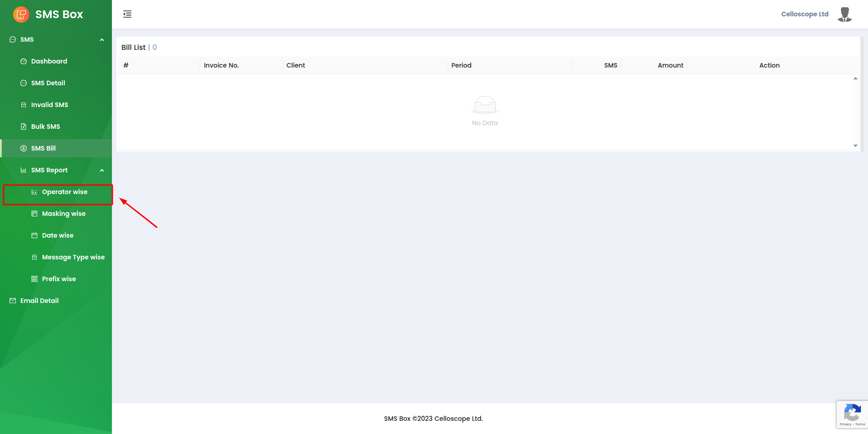Select Date wise report
This screenshot has width=868, height=434.
tap(58, 235)
